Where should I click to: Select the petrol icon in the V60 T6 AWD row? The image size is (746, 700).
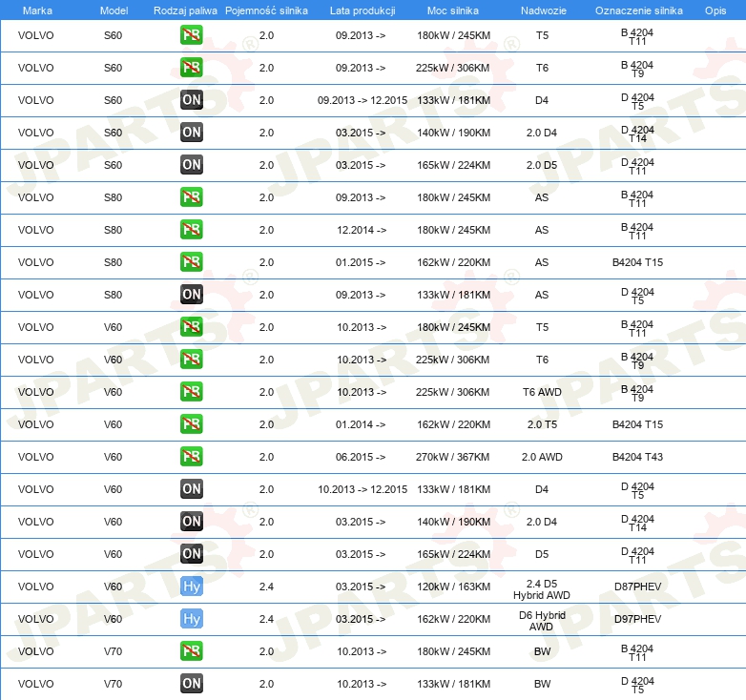[x=192, y=392]
